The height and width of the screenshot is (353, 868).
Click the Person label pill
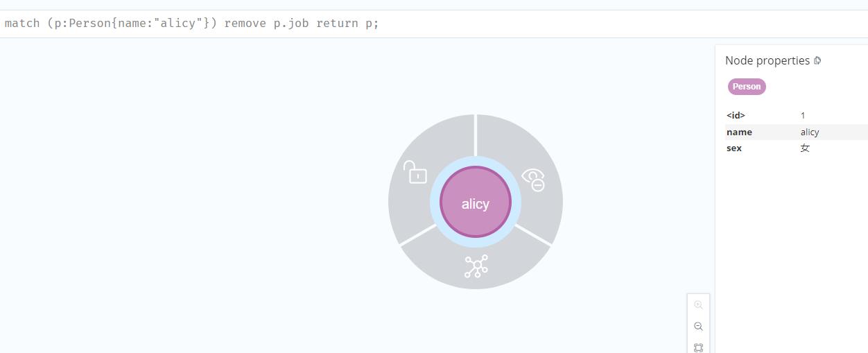(x=747, y=87)
